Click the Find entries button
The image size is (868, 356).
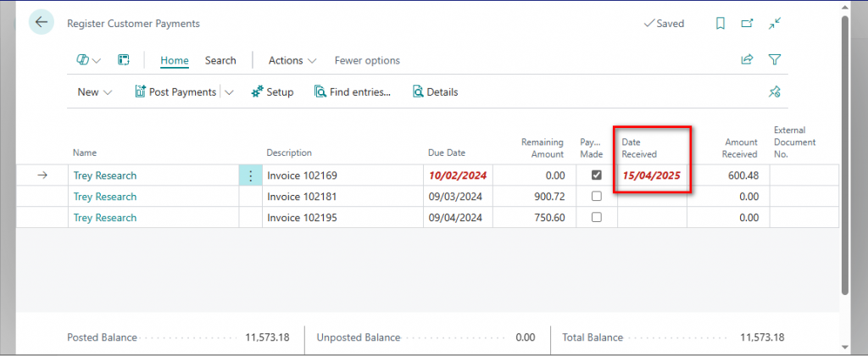353,92
